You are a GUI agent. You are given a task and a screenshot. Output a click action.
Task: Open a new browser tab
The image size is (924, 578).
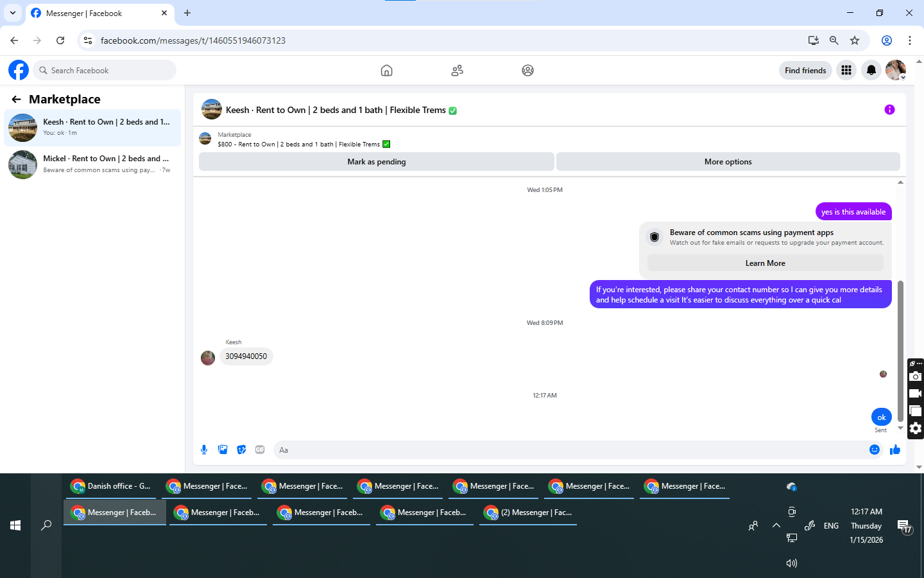click(187, 13)
